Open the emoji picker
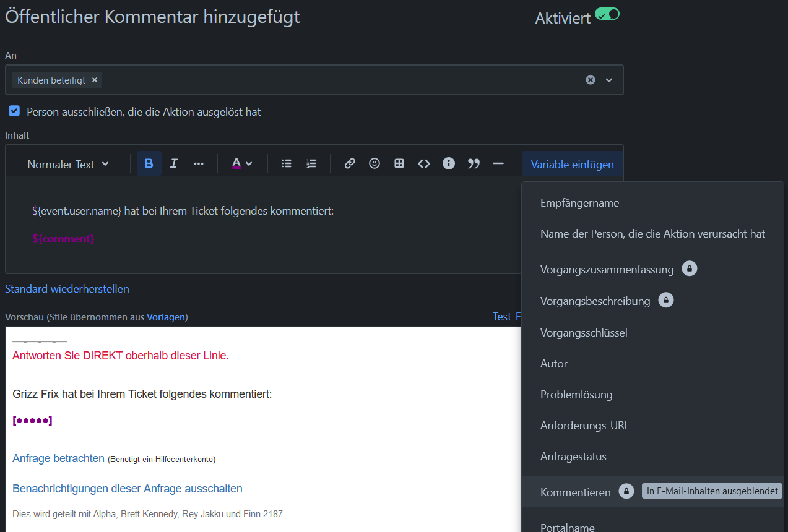 (x=375, y=163)
